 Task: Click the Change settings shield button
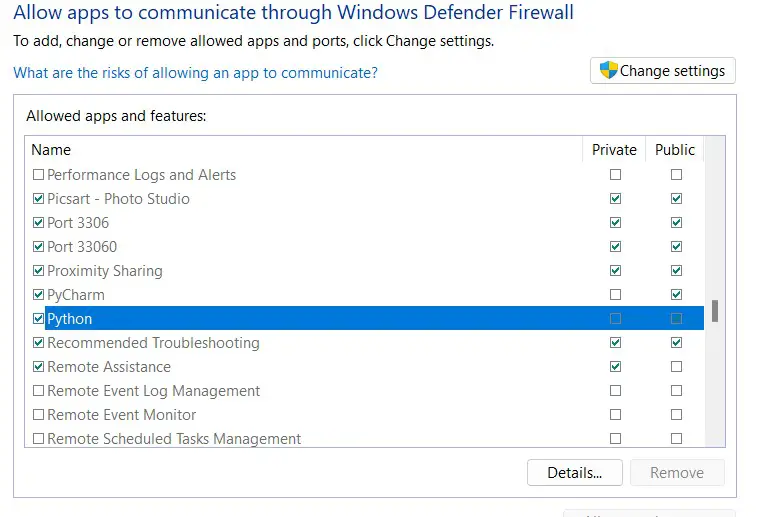662,71
